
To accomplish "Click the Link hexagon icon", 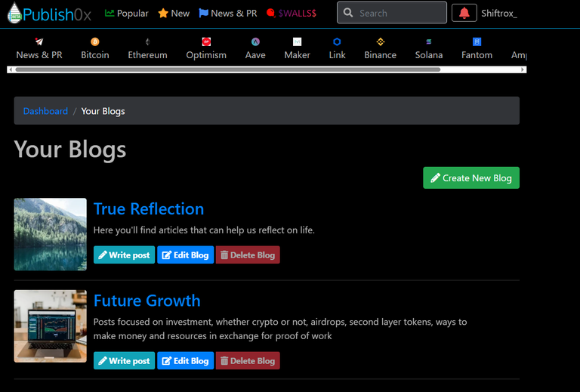I will click(x=337, y=42).
